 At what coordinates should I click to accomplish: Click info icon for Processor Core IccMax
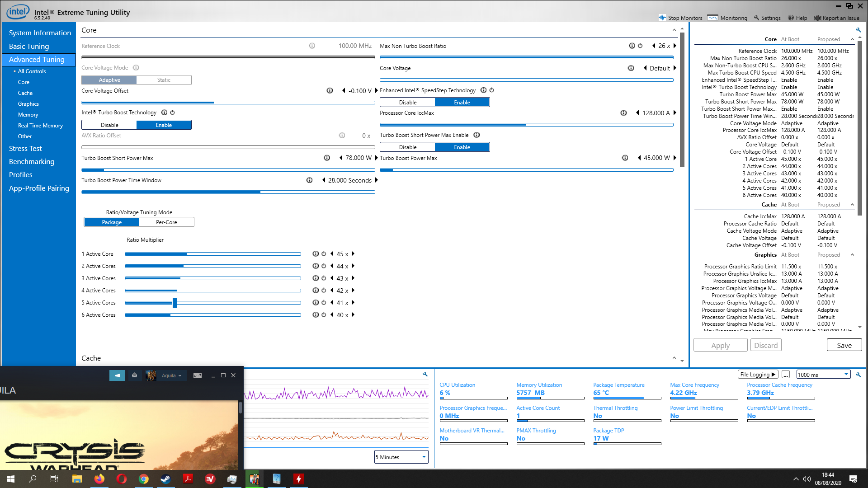[623, 113]
